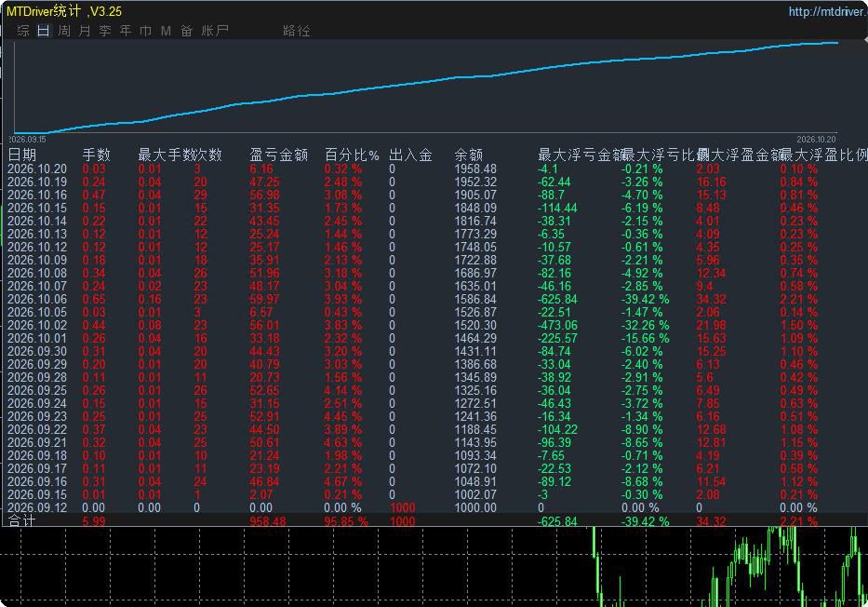Click the 2026.10.20 chart end date label
The width and height of the screenshot is (868, 607).
coord(816,140)
